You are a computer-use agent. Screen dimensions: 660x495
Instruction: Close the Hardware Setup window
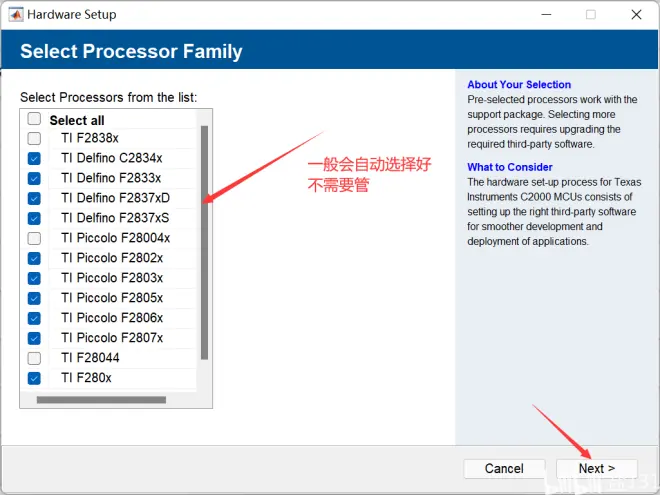click(x=636, y=15)
